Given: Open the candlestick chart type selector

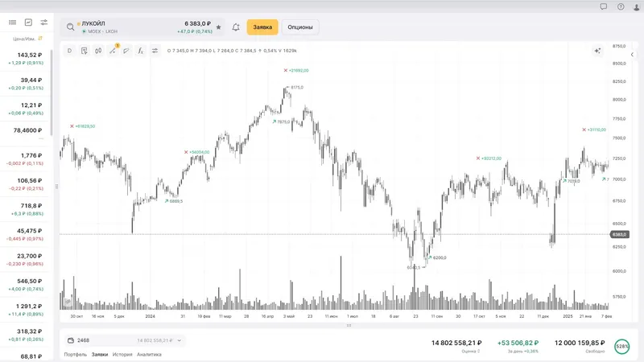Looking at the screenshot, I should tap(98, 51).
